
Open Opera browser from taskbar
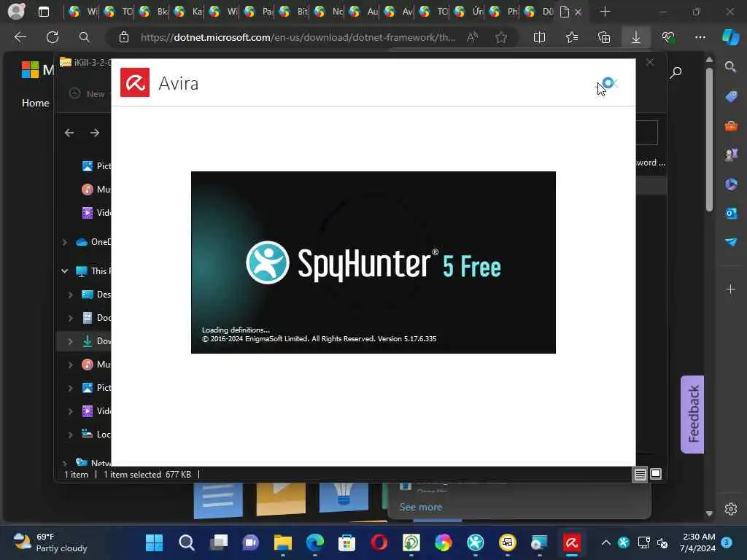click(379, 542)
